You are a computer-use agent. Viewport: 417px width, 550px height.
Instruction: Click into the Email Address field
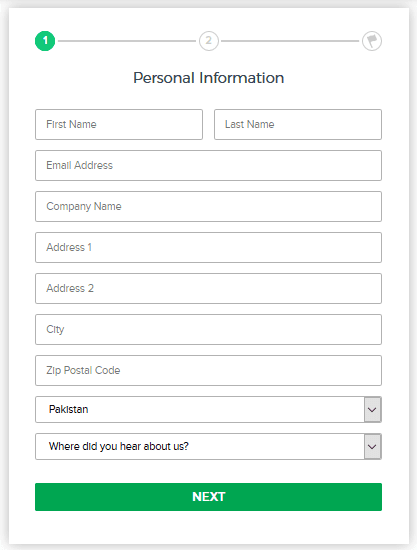point(208,166)
